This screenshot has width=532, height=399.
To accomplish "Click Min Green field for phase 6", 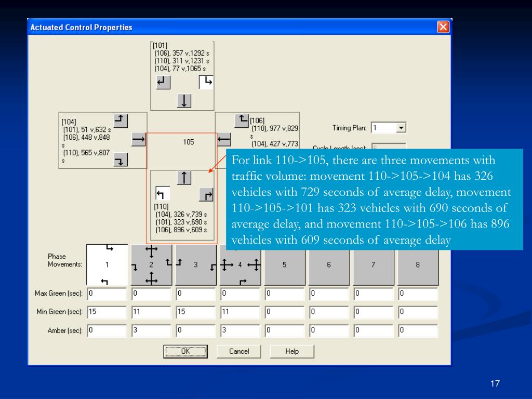I will (x=329, y=312).
